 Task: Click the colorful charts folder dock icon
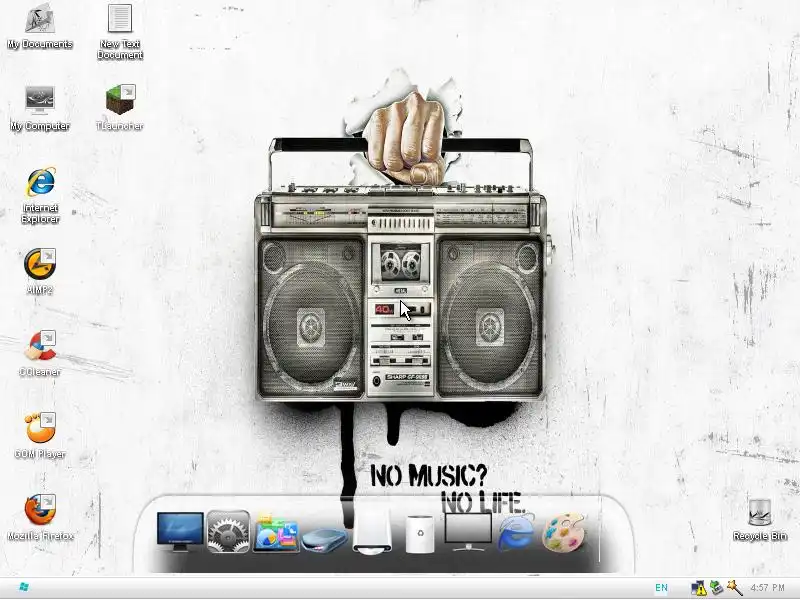click(276, 532)
